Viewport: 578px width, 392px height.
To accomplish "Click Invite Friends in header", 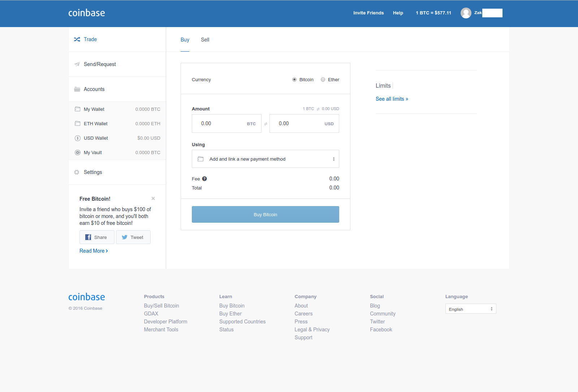I will pyautogui.click(x=368, y=13).
